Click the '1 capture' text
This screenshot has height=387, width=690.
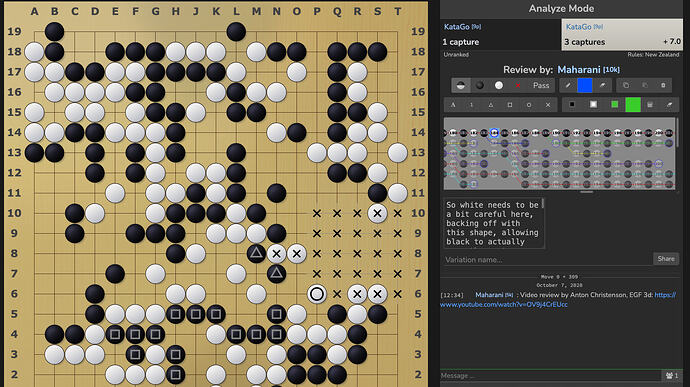(460, 42)
